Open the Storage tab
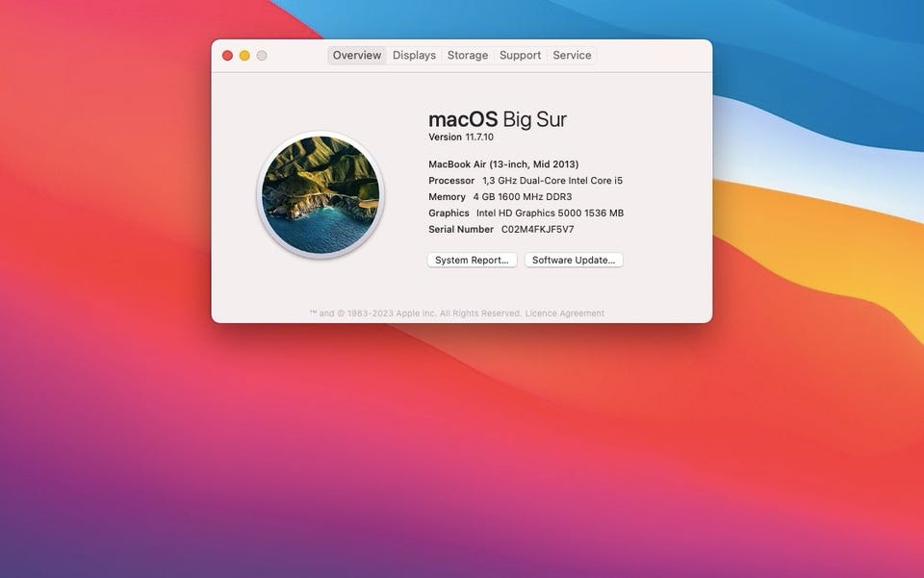924x578 pixels. [468, 56]
